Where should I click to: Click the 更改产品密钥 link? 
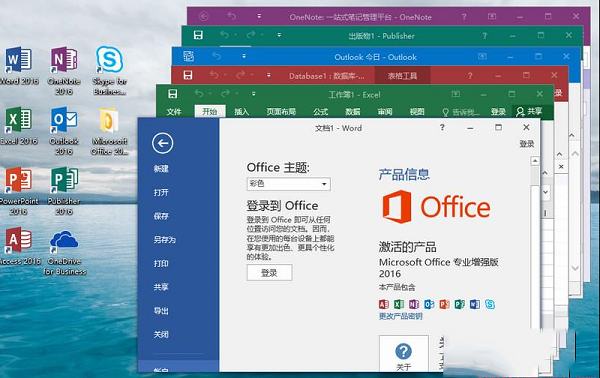coord(401,316)
